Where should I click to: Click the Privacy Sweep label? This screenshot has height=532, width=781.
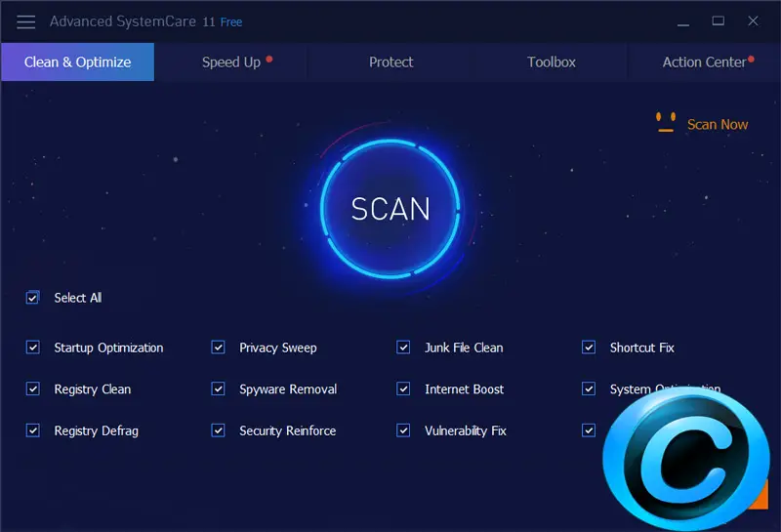click(x=278, y=348)
